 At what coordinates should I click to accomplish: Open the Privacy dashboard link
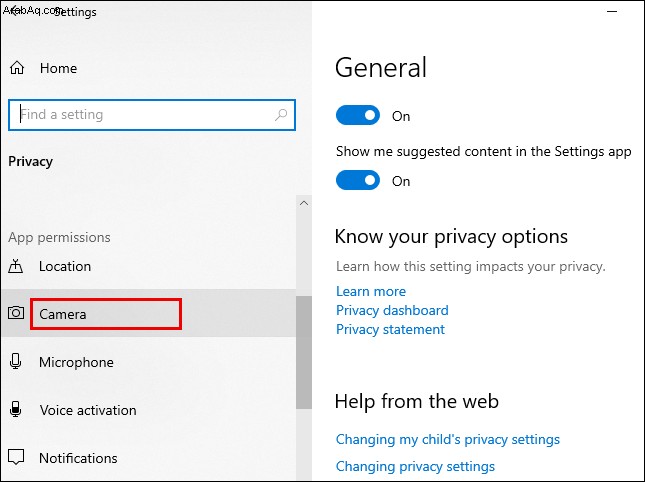392,310
